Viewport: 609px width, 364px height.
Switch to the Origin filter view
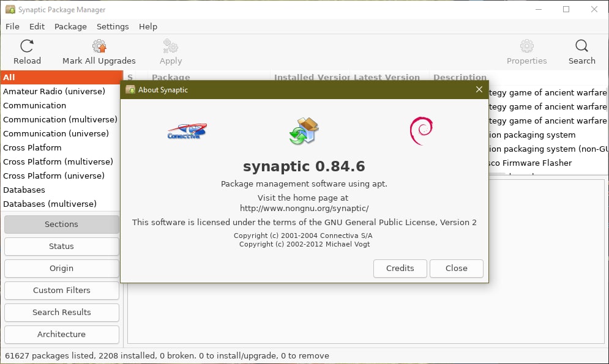(61, 269)
